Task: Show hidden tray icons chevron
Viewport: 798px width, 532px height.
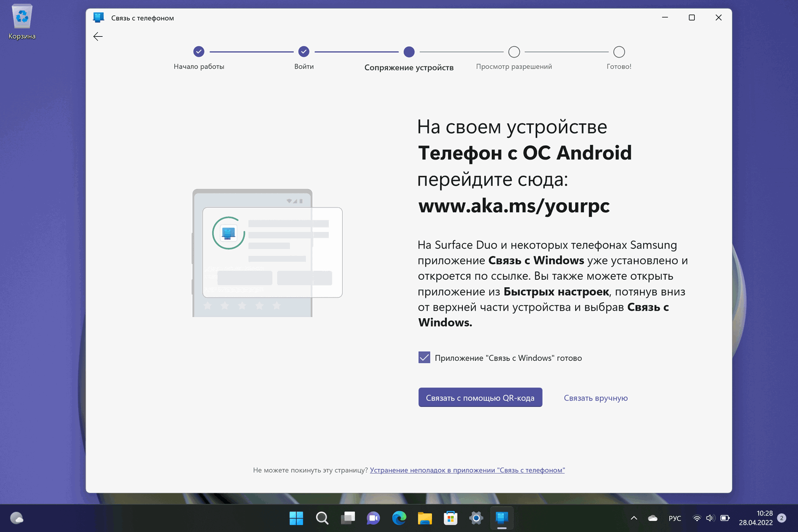Action: (x=634, y=518)
